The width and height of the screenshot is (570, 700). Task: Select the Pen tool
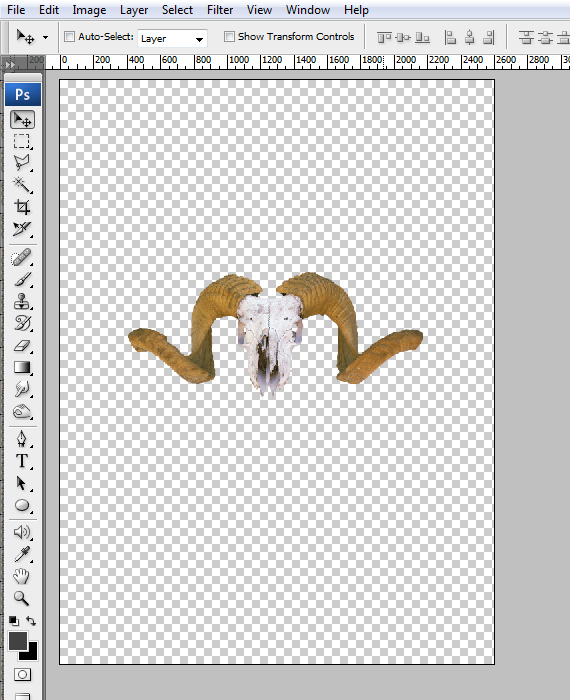22,439
